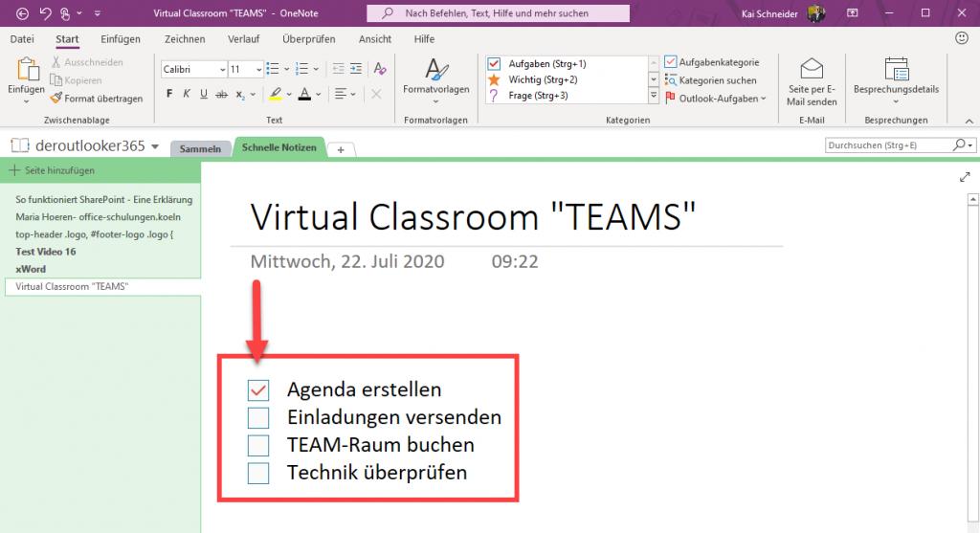
Task: Switch to Sammeln section tab
Action: [x=200, y=148]
